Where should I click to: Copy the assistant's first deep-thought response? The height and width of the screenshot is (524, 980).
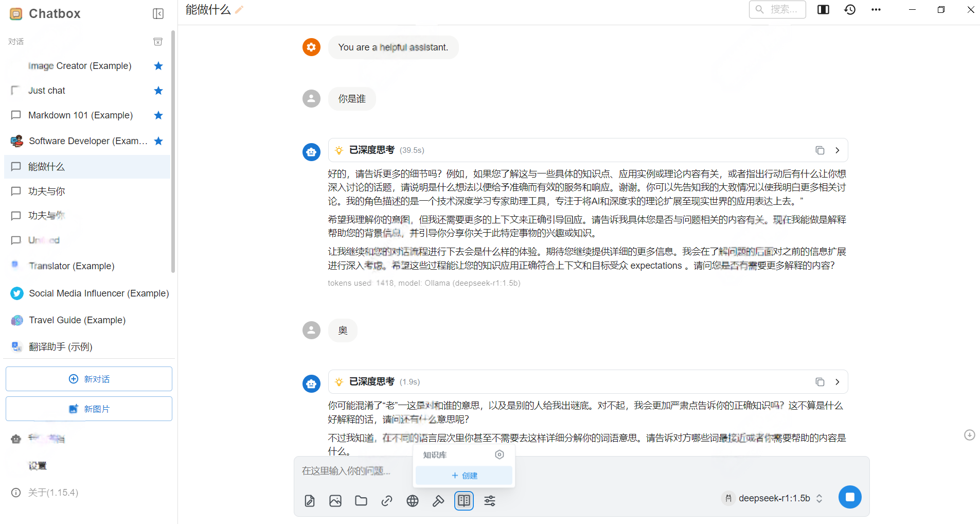click(x=819, y=150)
